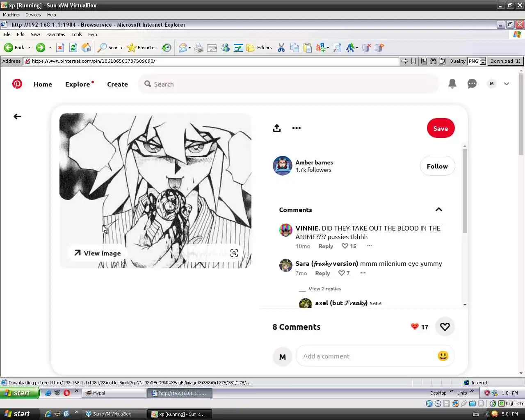Click Reply under Sara's comment

pyautogui.click(x=322, y=273)
